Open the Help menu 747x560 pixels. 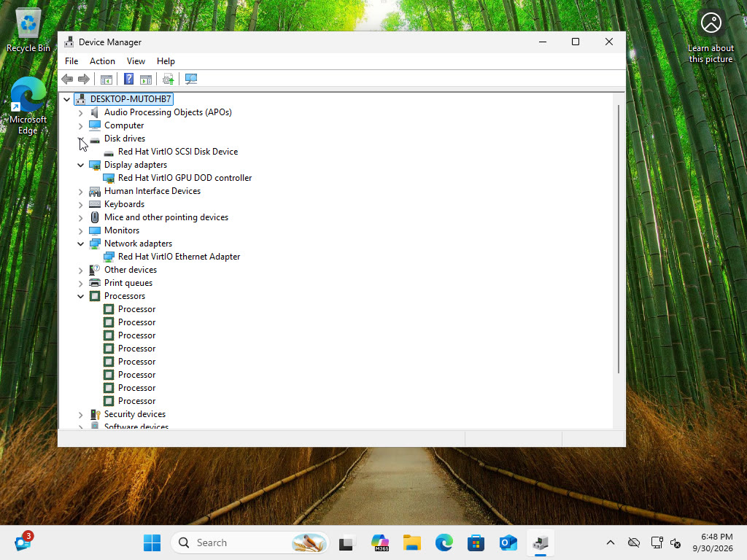166,61
